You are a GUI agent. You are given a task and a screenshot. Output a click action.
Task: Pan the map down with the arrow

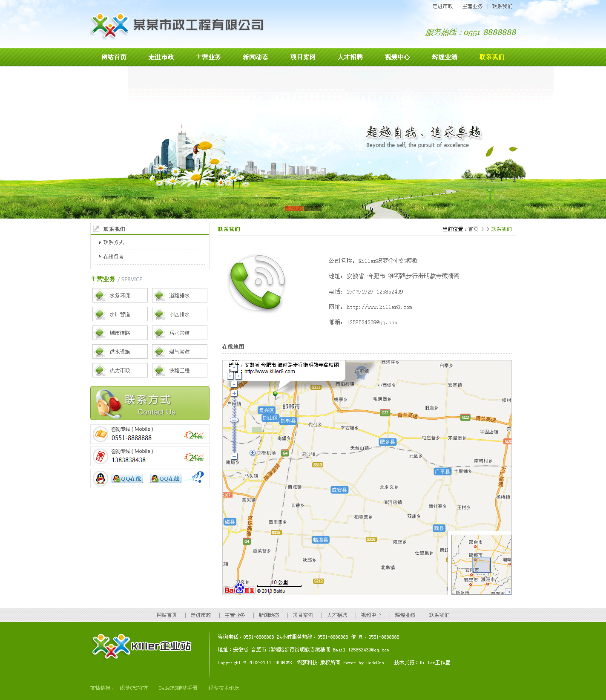click(x=234, y=384)
